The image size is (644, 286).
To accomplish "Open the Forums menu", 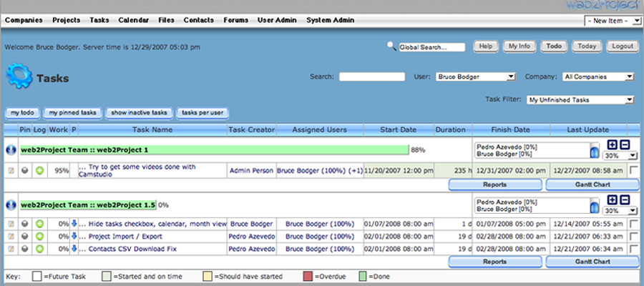I will click(235, 20).
